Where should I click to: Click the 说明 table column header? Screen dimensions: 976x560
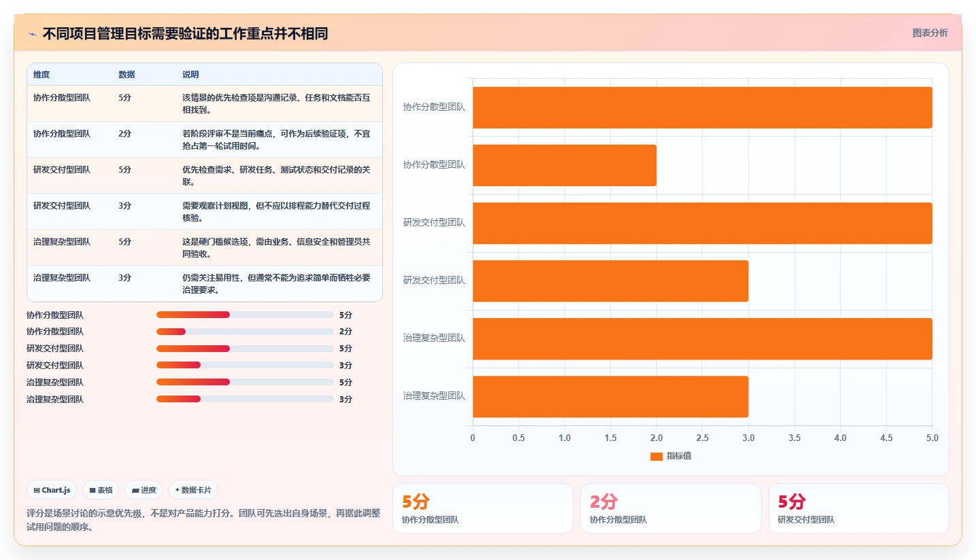click(190, 74)
